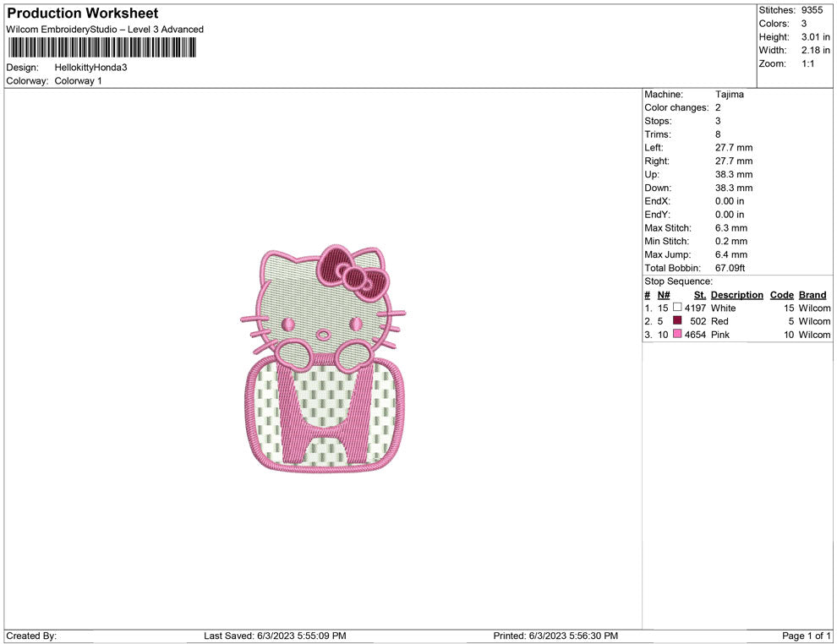Click the Created By label

31,636
